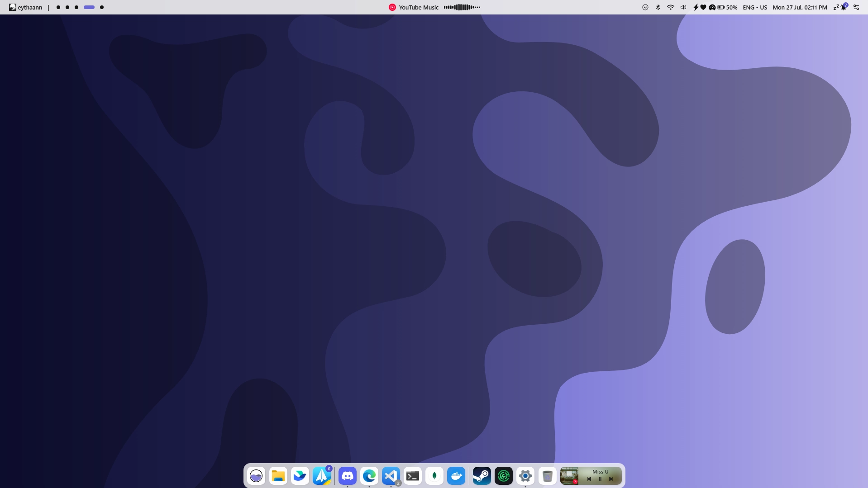Switch to the first workspace dot
This screenshot has height=488, width=868.
(58, 7)
